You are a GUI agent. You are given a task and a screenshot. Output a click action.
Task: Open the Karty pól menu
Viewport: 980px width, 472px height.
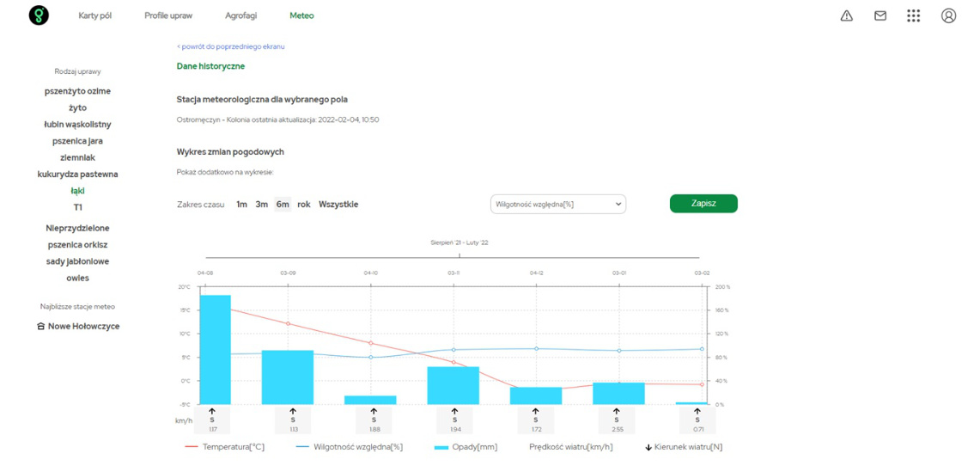pyautogui.click(x=95, y=15)
